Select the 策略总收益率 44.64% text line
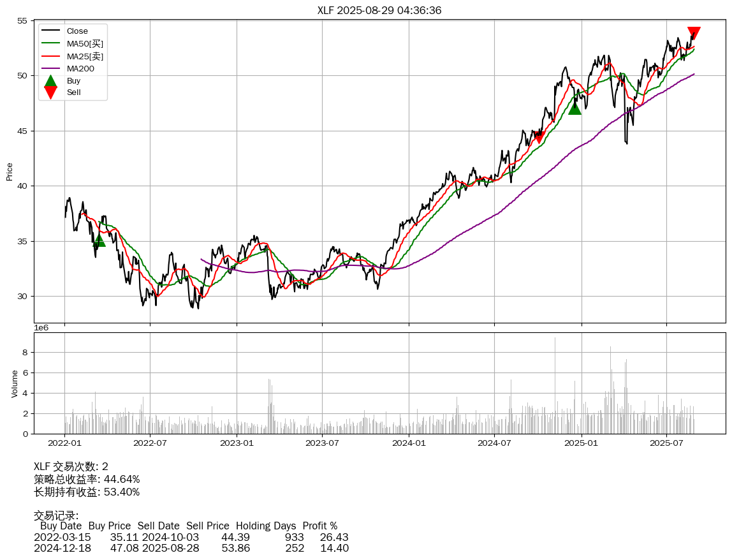The image size is (732, 560). tap(87, 479)
